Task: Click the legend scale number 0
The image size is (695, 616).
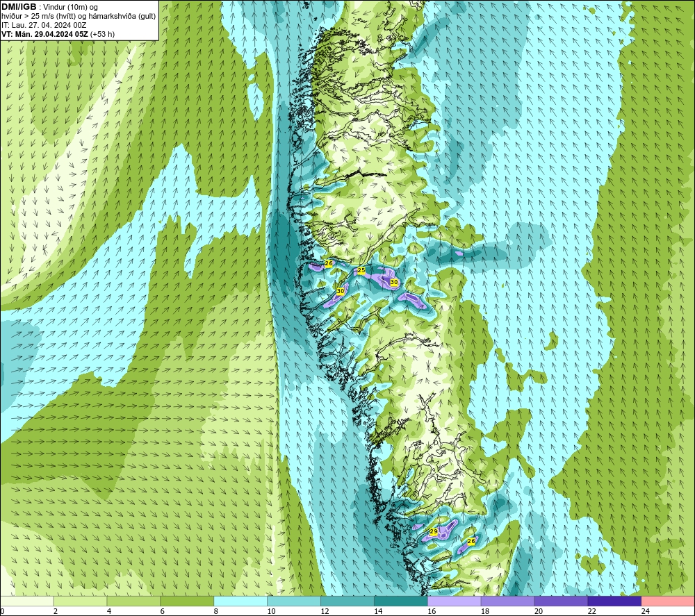Action: pos(2,611)
